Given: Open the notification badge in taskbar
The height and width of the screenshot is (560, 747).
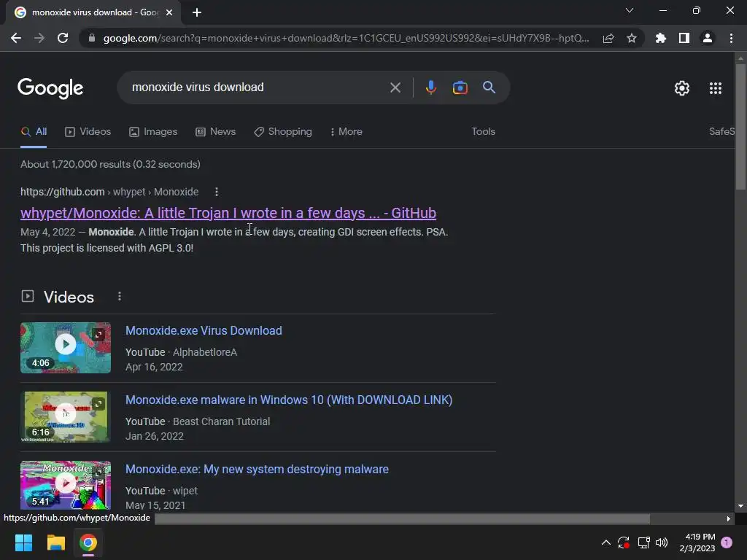Looking at the screenshot, I should pyautogui.click(x=727, y=542).
